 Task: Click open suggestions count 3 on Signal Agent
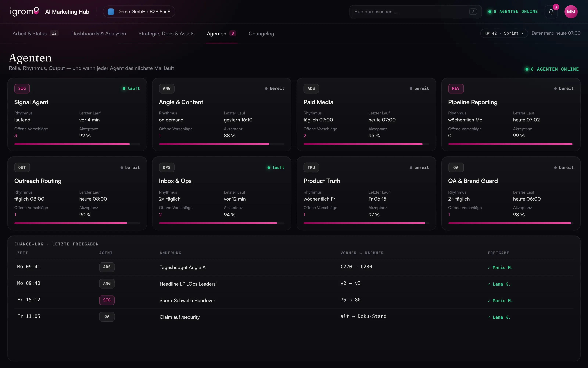16,136
